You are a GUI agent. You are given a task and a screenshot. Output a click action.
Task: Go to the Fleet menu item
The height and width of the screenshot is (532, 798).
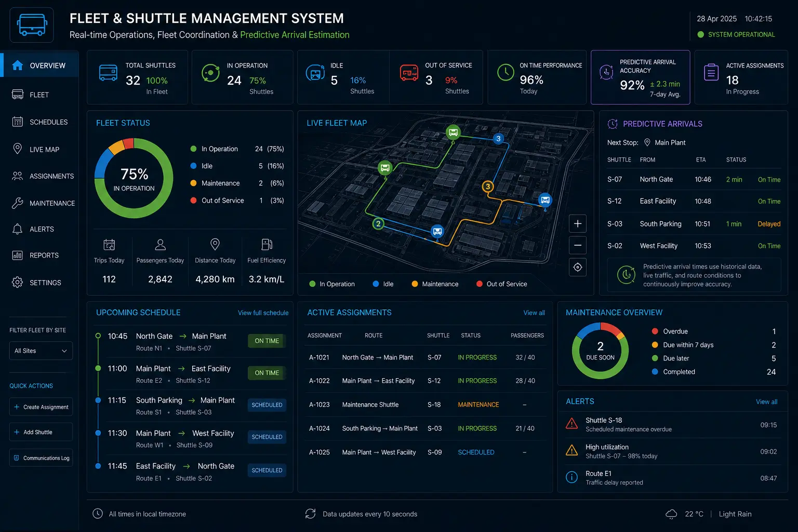pyautogui.click(x=39, y=95)
